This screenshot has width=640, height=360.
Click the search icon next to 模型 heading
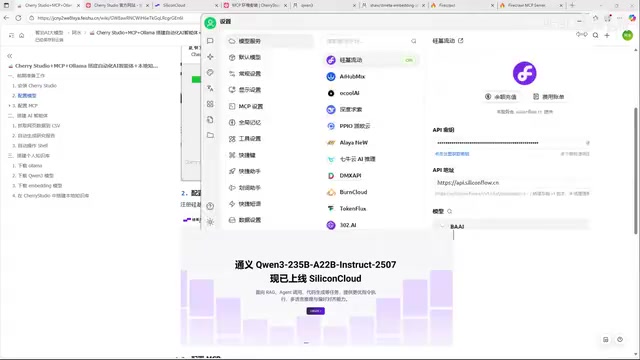(x=449, y=211)
